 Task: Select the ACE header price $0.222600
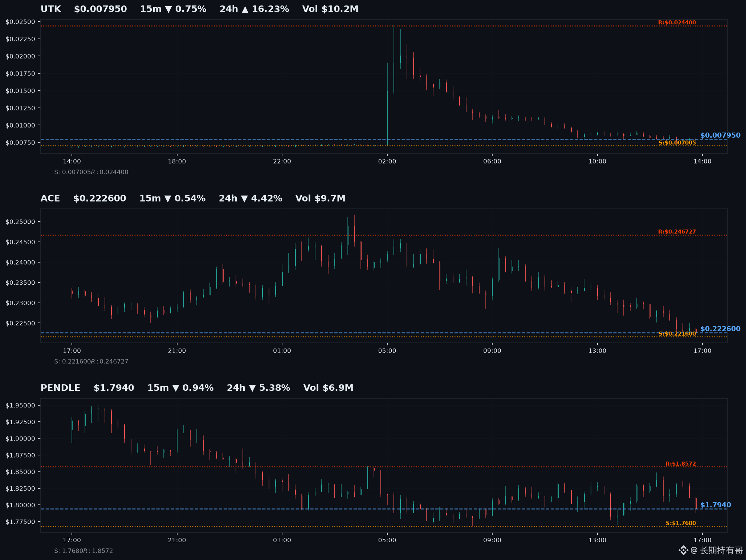click(100, 199)
